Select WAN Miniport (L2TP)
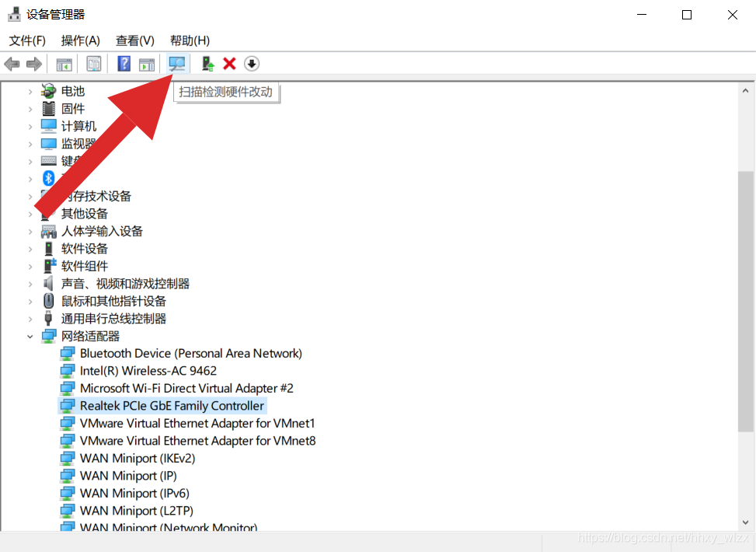The width and height of the screenshot is (756, 552). pos(137,511)
